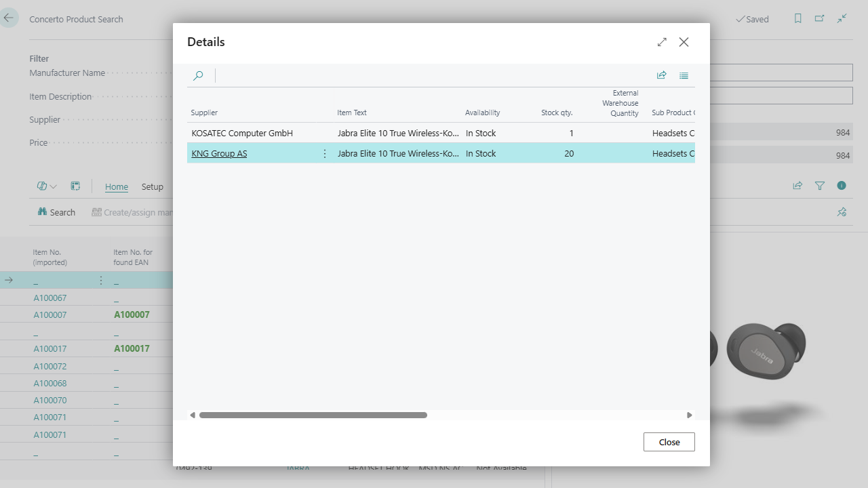Click the horizontal scrollbar thumb in Details
The width and height of the screenshot is (868, 488).
(x=313, y=415)
